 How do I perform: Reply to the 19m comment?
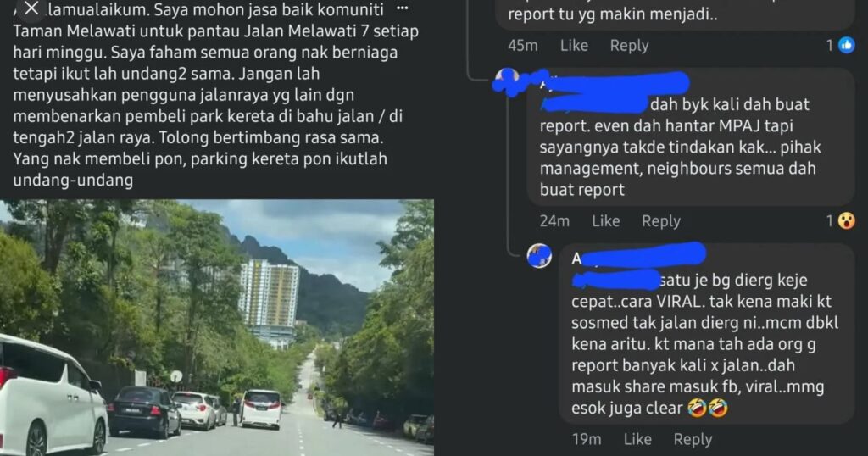(x=693, y=440)
